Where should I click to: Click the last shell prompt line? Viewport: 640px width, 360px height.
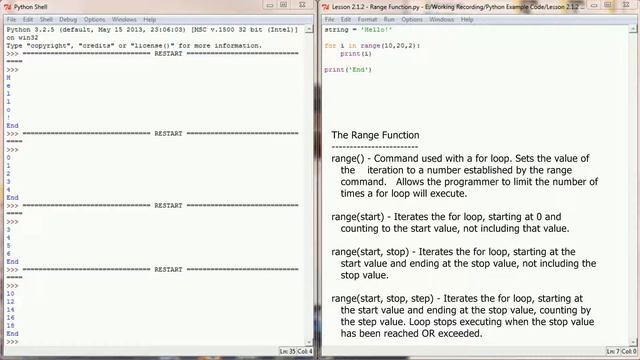coord(13,342)
